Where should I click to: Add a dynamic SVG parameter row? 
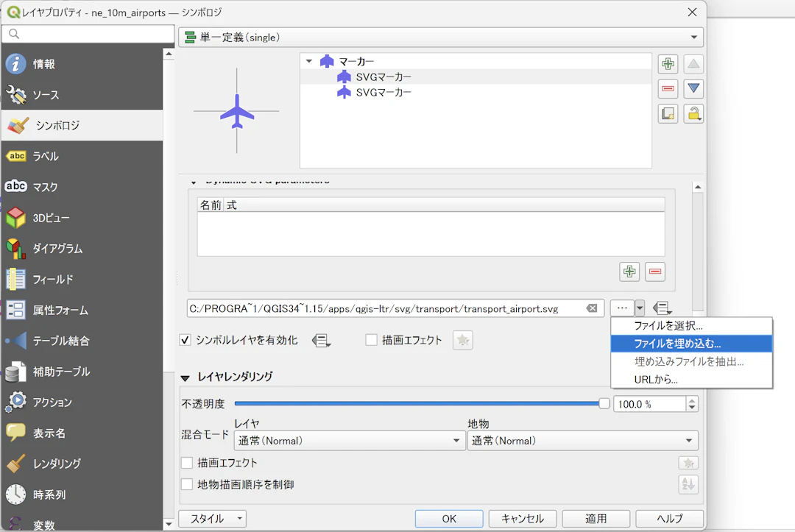[629, 272]
